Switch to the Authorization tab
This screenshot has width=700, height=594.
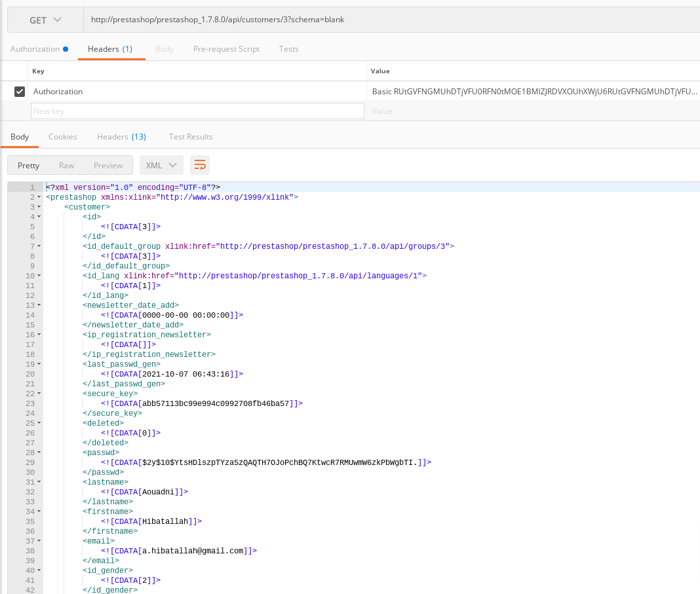[35, 48]
